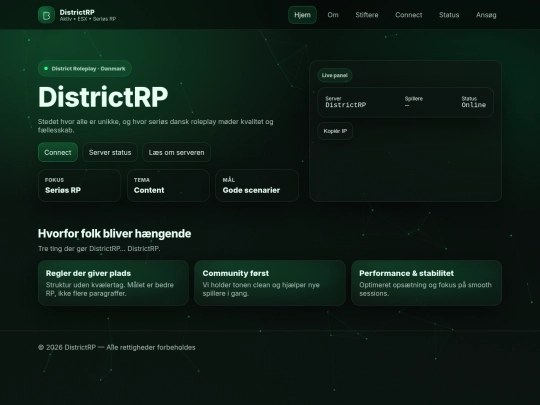Select the Tema Content card
The height and width of the screenshot is (405, 540).
(x=168, y=186)
